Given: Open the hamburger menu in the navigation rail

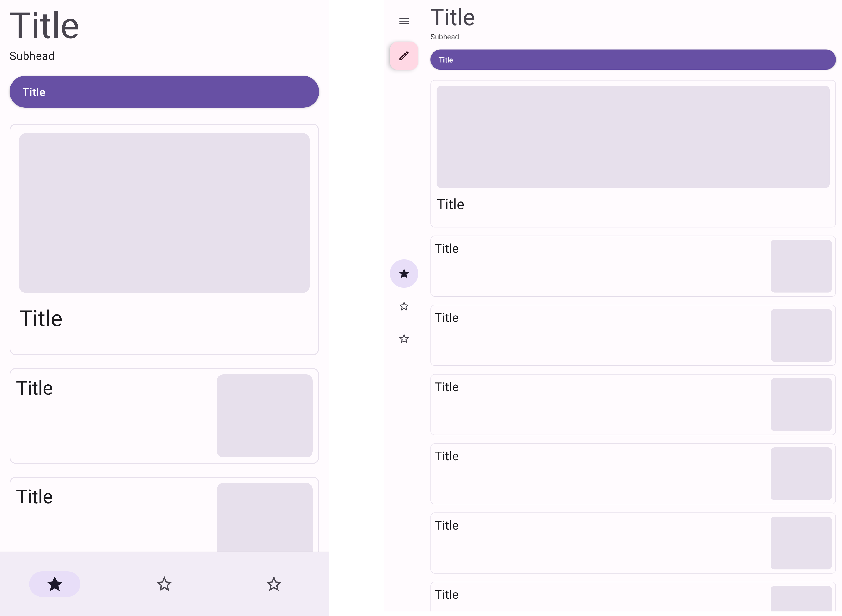Looking at the screenshot, I should tap(404, 21).
